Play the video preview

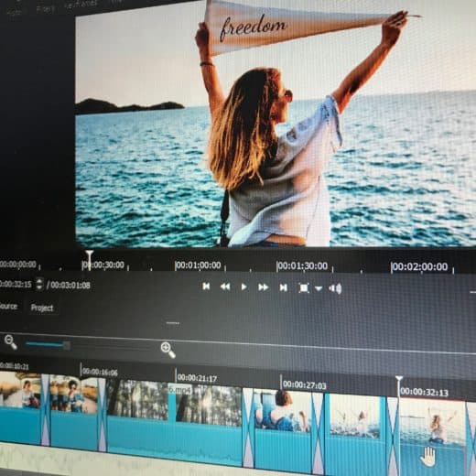pos(243,287)
